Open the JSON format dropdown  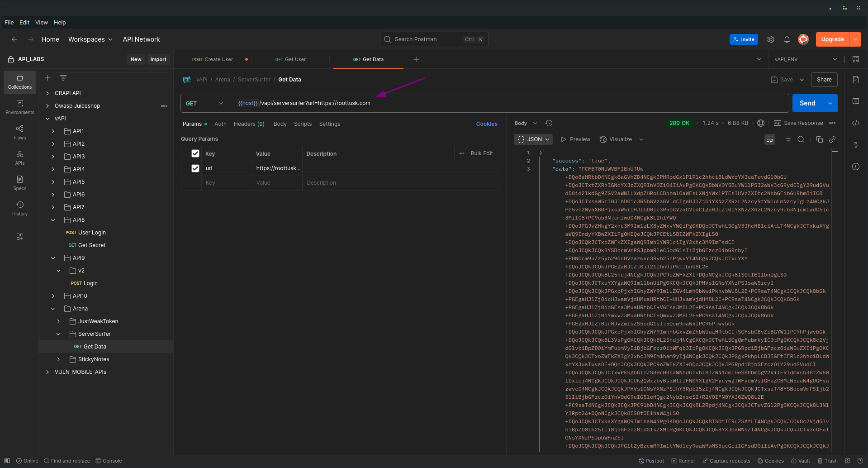click(x=533, y=139)
